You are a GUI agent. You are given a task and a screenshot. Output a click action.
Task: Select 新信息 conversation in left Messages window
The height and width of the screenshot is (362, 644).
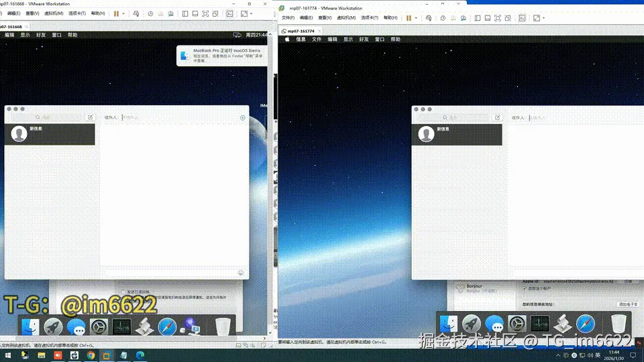coord(50,134)
